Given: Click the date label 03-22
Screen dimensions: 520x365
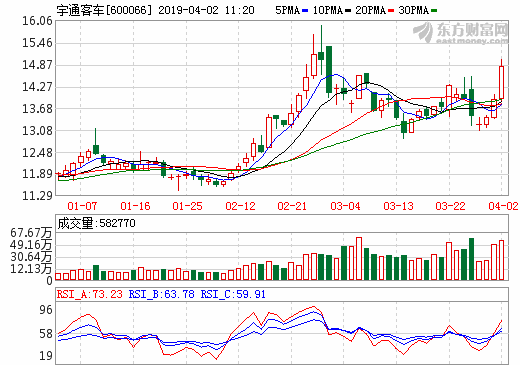Looking at the screenshot, I should pyautogui.click(x=450, y=206).
